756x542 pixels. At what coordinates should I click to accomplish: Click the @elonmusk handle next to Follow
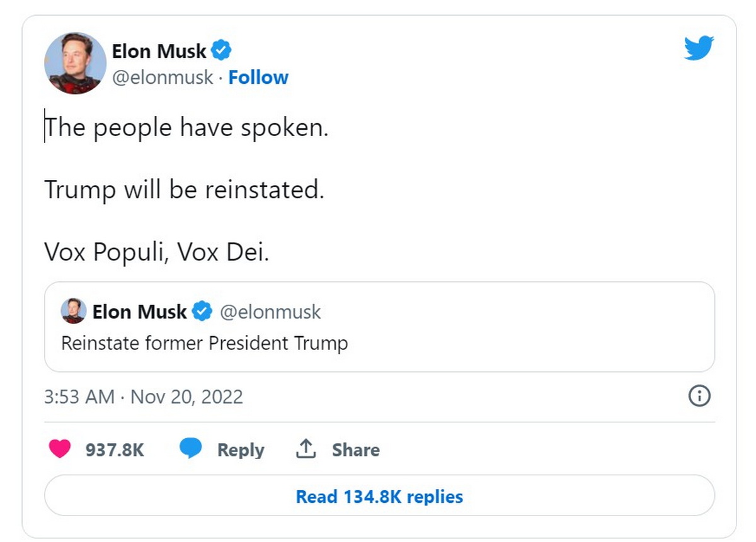tap(163, 77)
